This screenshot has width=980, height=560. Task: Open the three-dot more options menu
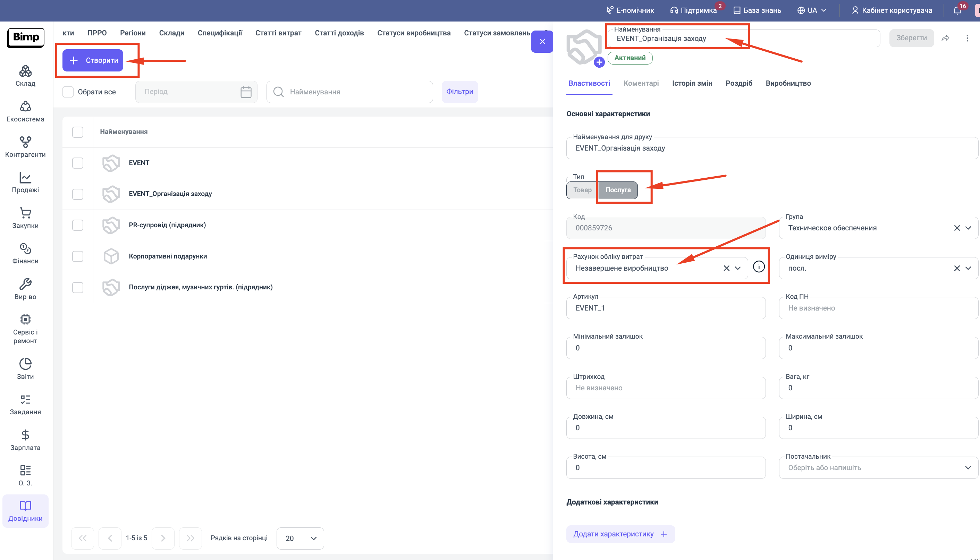click(x=967, y=38)
